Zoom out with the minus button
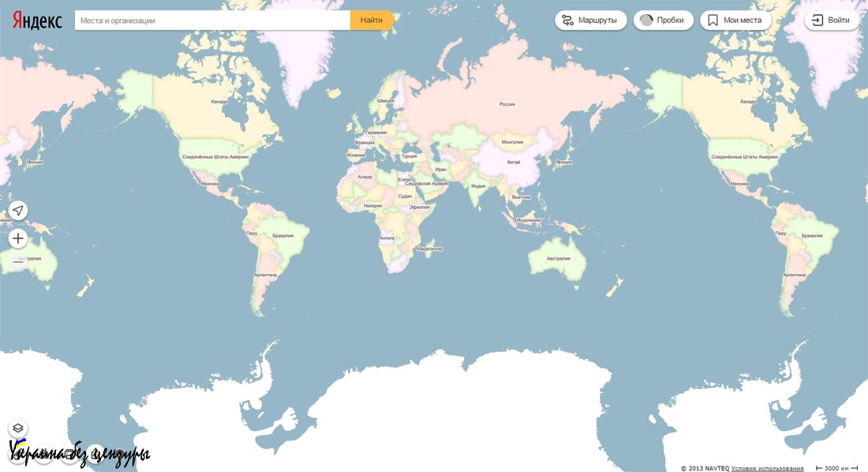This screenshot has height=472, width=868. 18,261
